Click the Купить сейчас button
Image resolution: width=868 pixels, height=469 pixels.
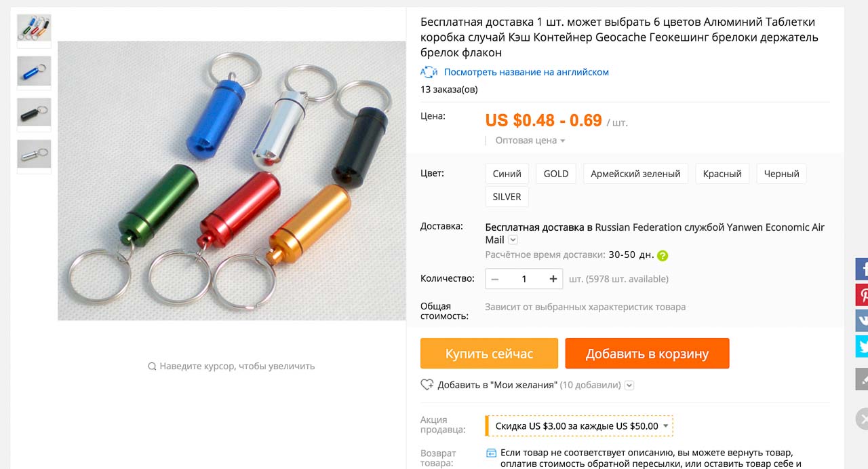tap(489, 354)
